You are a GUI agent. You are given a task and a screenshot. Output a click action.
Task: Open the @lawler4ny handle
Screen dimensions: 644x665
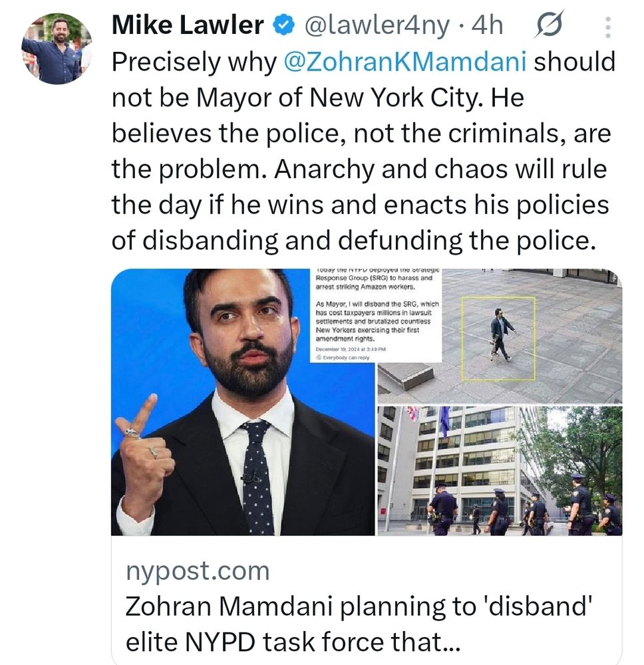(x=377, y=25)
